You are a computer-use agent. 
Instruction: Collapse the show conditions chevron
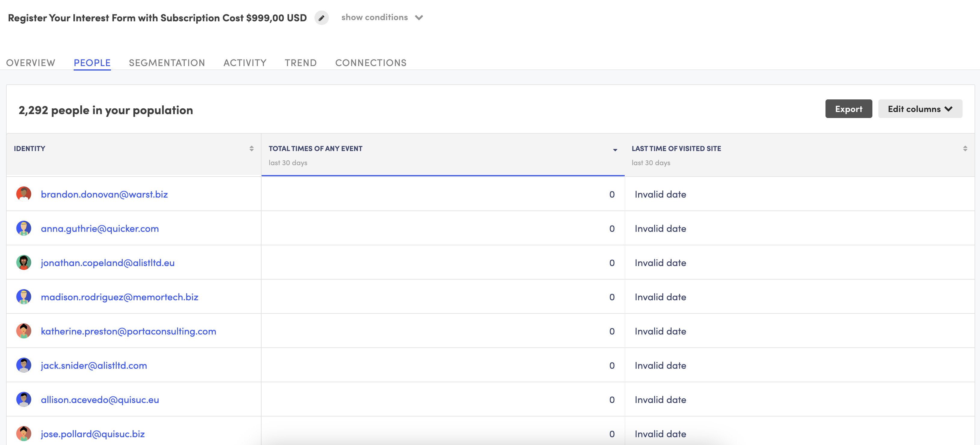(x=419, y=17)
